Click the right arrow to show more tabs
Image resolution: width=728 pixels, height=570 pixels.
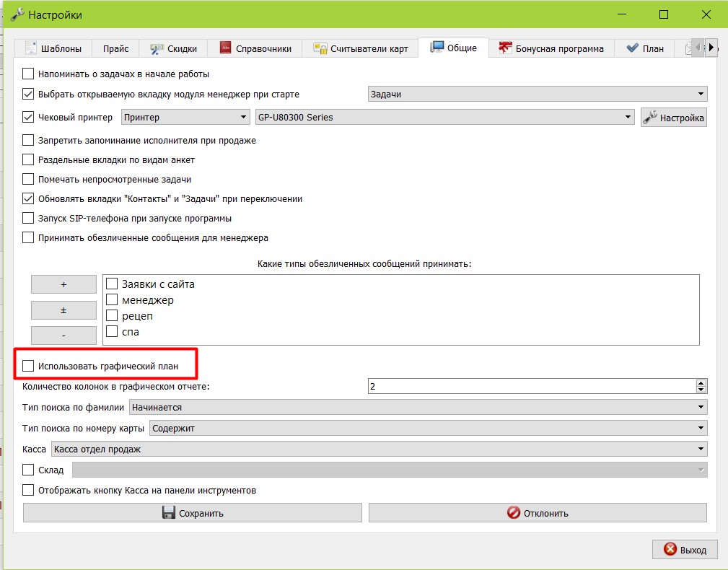[711, 48]
